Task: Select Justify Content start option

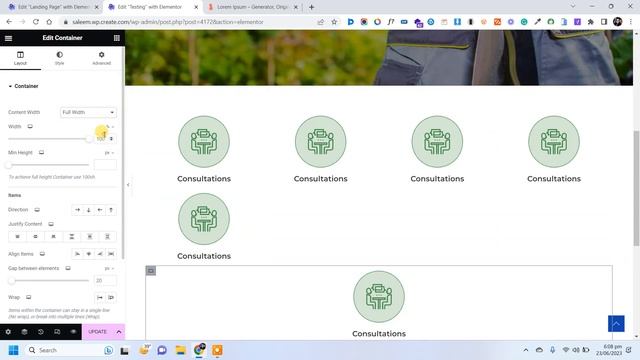Action: coord(17,237)
